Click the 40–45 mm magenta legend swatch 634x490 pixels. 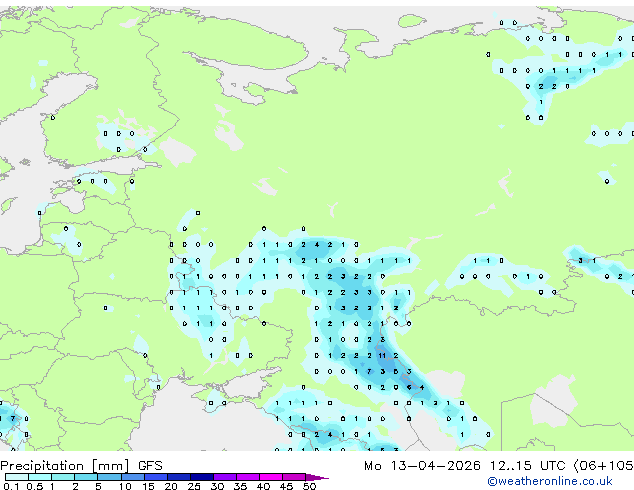pyautogui.click(x=271, y=477)
